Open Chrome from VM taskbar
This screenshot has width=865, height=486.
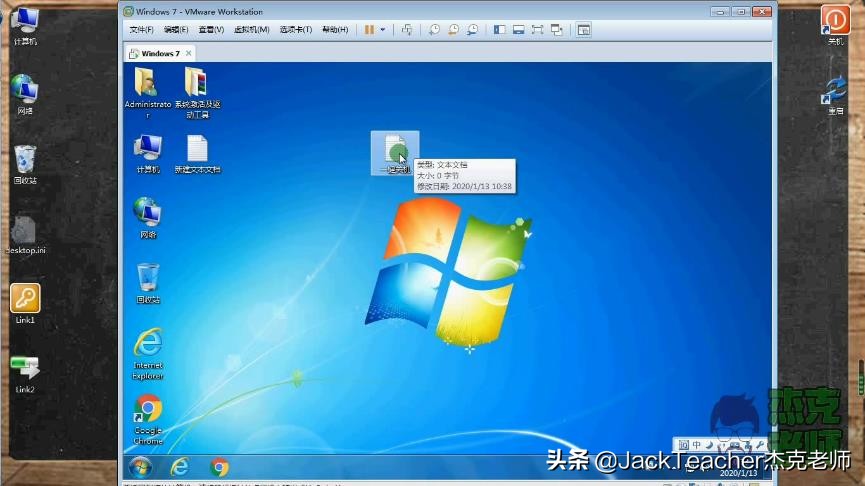tap(220, 467)
